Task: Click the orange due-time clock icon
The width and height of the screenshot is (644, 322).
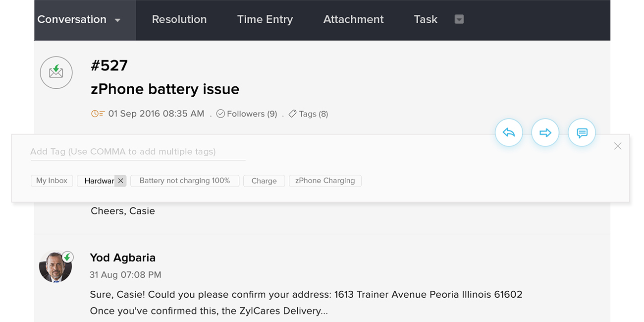Action: [x=98, y=114]
